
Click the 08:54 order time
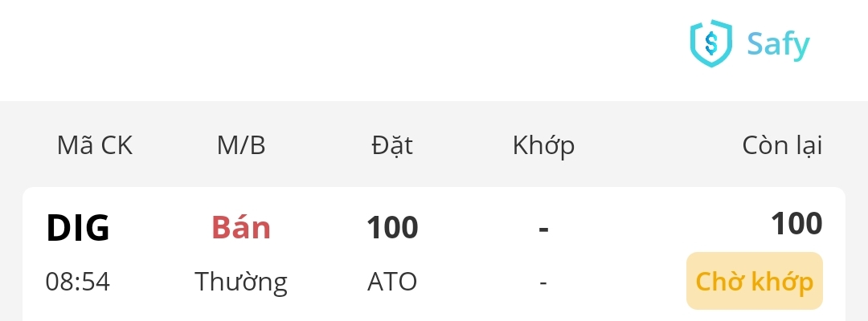coord(78,282)
